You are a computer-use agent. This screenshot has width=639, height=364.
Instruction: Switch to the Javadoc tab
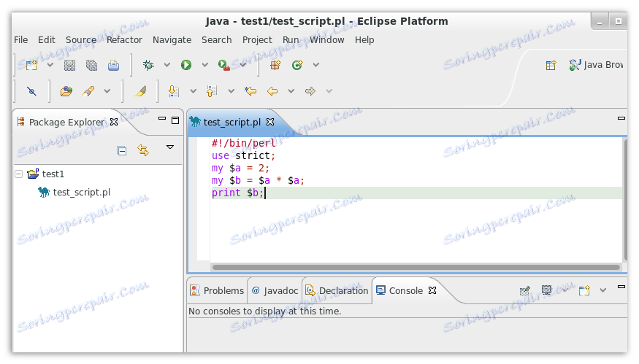coord(275,291)
